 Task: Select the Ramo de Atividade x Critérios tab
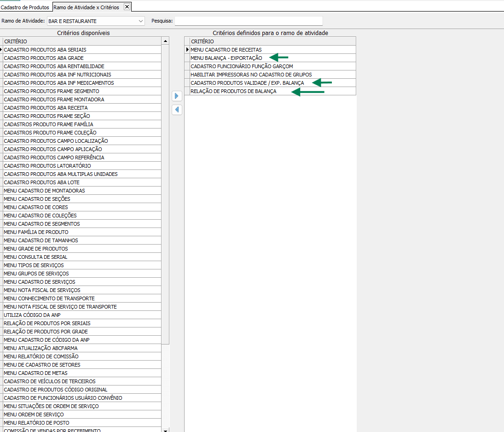click(87, 7)
